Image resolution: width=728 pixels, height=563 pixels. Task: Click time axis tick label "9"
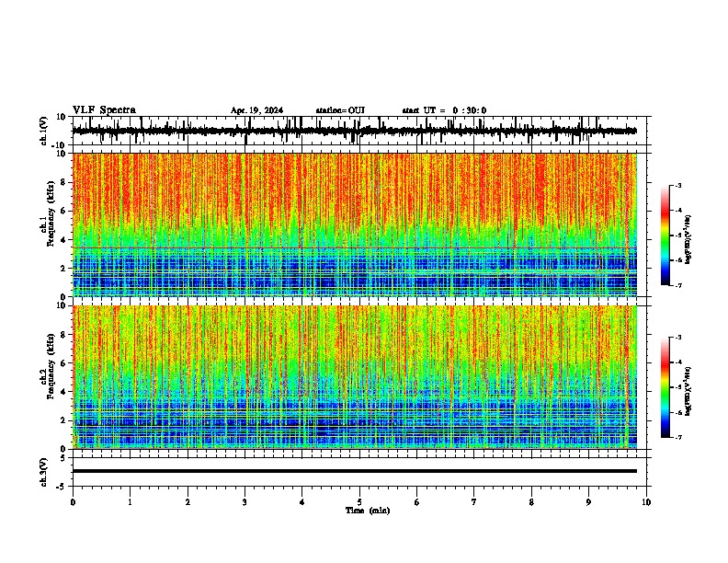(588, 502)
